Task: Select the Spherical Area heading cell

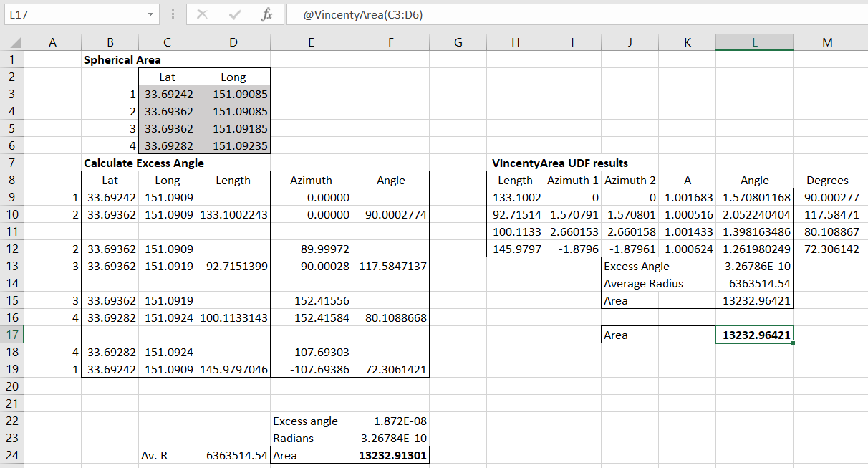Action: click(110, 59)
